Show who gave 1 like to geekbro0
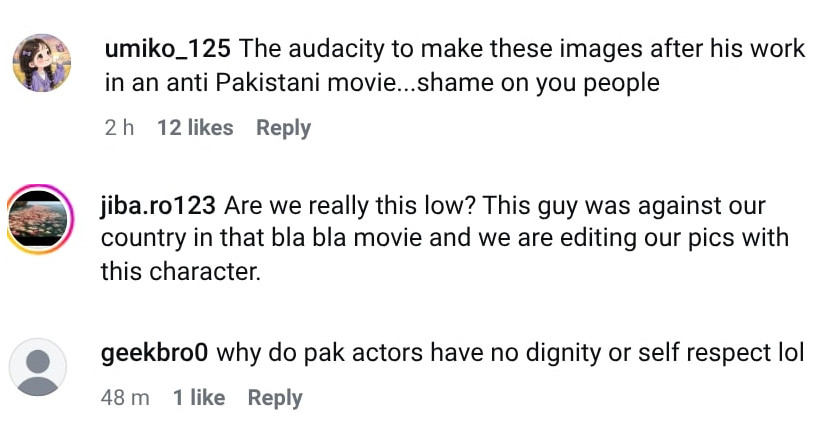The image size is (832, 427). tap(199, 398)
